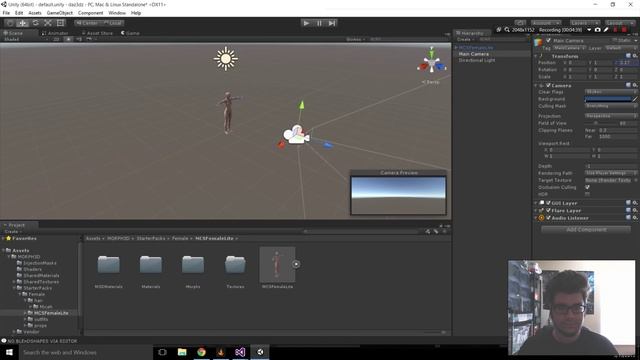Click the Background color swatch

click(x=608, y=99)
